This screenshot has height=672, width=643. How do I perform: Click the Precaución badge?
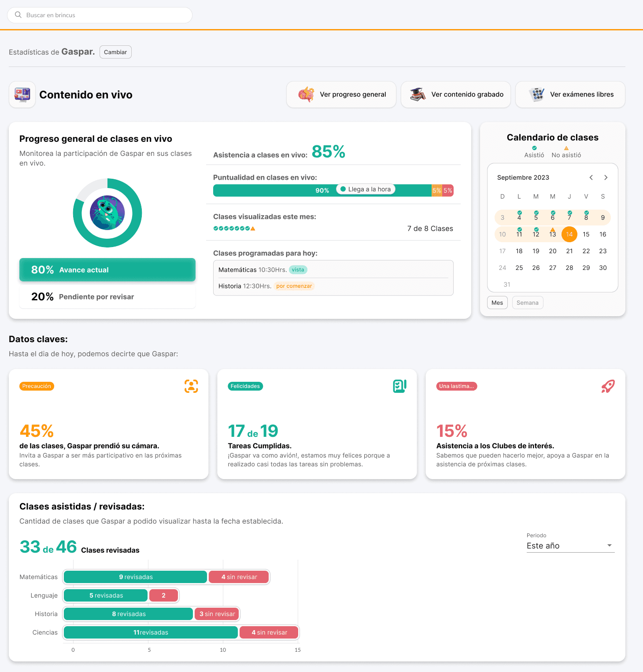[37, 386]
